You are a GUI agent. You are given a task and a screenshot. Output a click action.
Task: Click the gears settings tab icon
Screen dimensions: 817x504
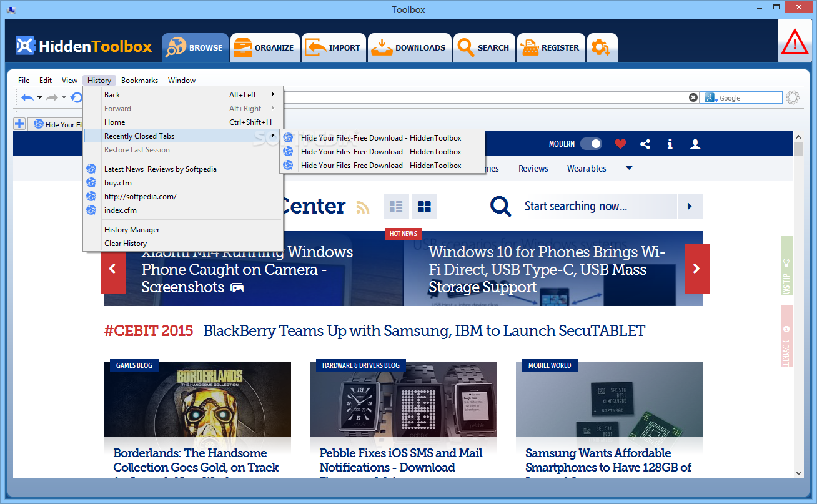pyautogui.click(x=602, y=47)
